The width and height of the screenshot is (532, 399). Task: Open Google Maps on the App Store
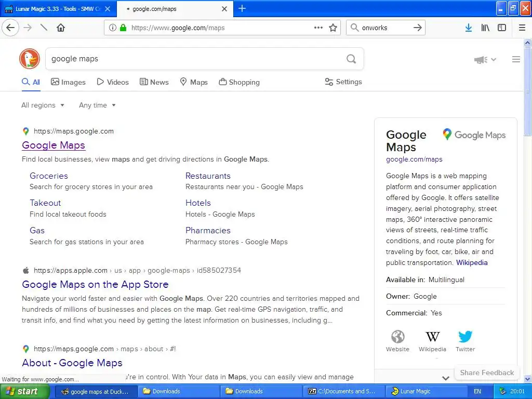pos(96,284)
